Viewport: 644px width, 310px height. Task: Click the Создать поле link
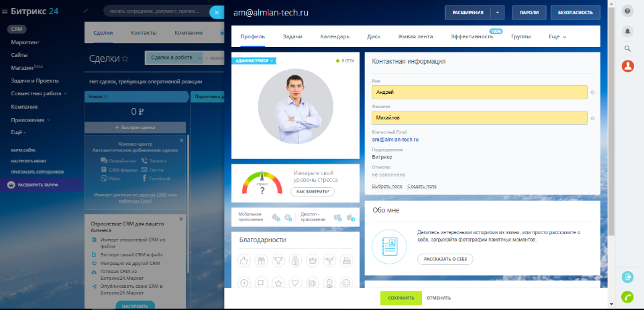coord(422,187)
